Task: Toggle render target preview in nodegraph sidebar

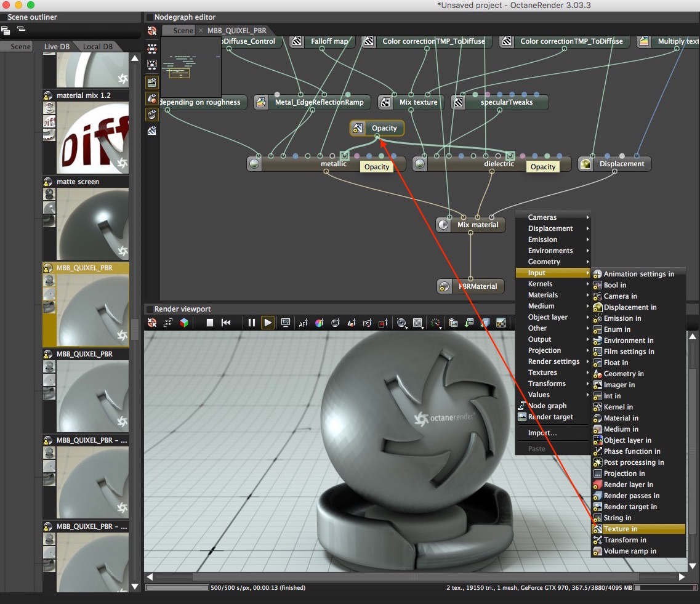Action: point(152,82)
